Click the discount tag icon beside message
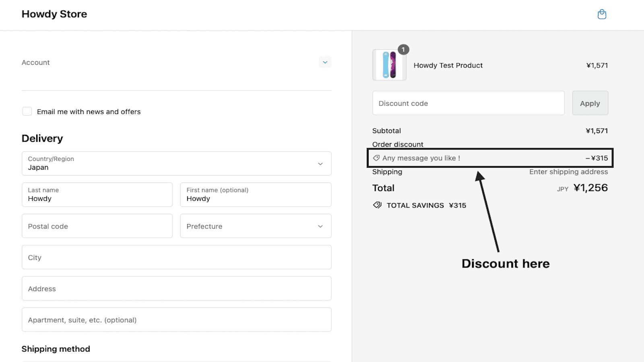The image size is (644, 362). pyautogui.click(x=376, y=158)
